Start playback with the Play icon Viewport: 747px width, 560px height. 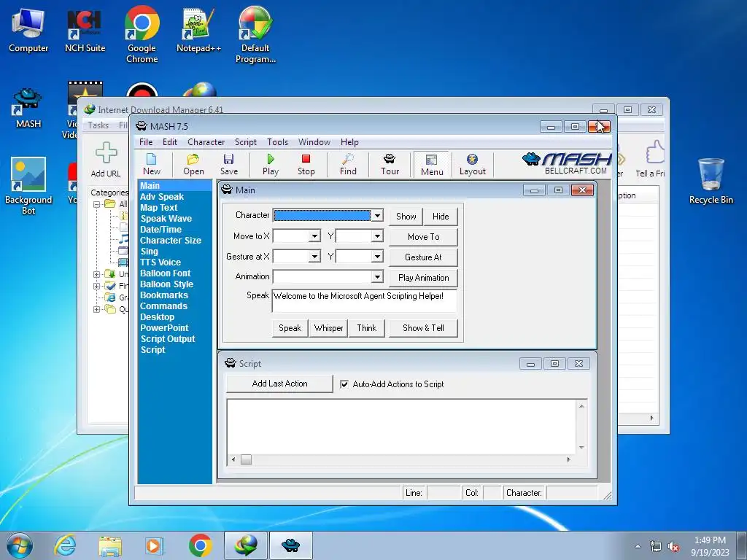[271, 164]
